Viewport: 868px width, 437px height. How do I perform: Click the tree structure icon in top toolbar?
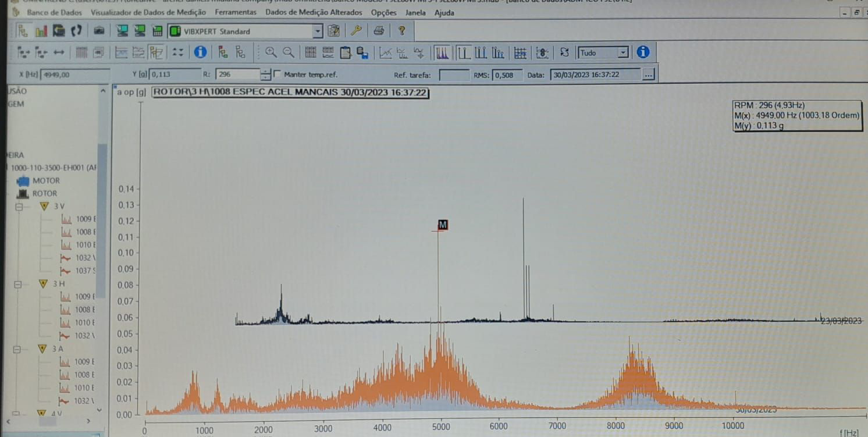click(23, 31)
